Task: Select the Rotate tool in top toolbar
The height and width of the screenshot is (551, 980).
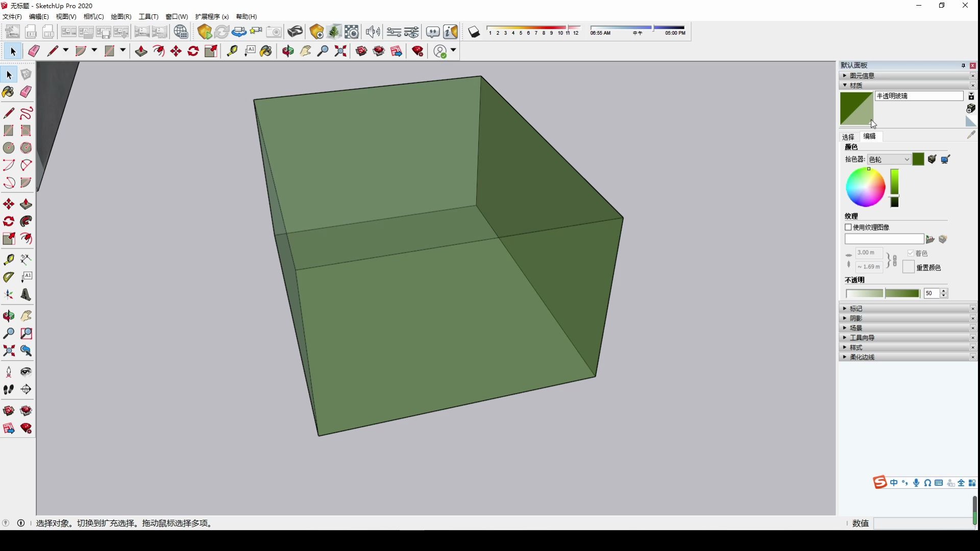Action: 193,51
